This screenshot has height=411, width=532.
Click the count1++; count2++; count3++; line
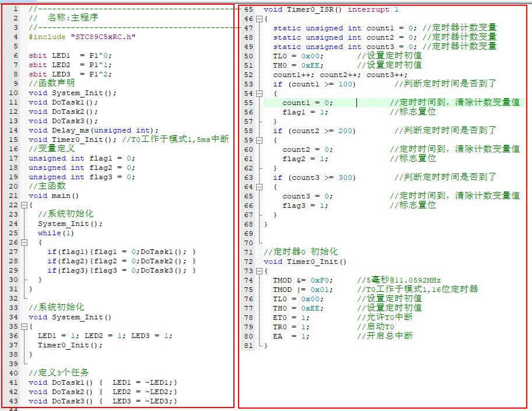coord(340,75)
